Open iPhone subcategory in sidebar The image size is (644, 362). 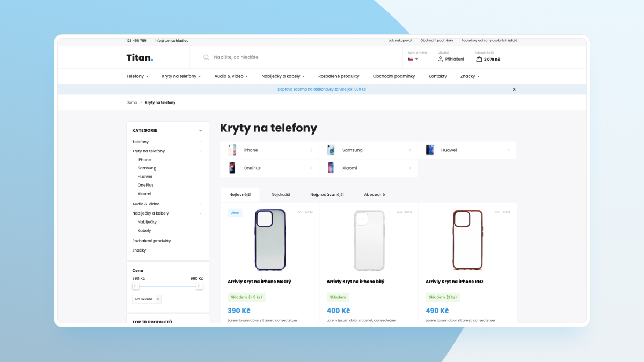(144, 160)
